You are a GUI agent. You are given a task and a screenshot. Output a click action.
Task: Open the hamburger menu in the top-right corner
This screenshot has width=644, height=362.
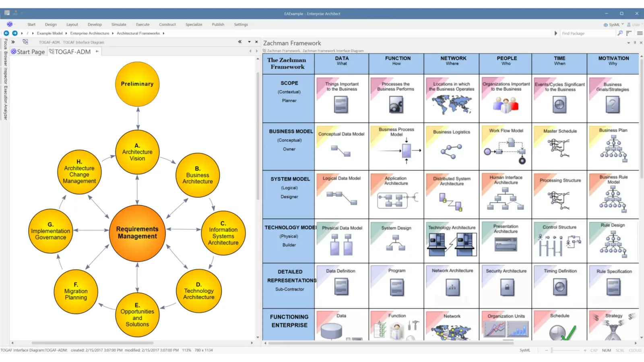coord(640,33)
